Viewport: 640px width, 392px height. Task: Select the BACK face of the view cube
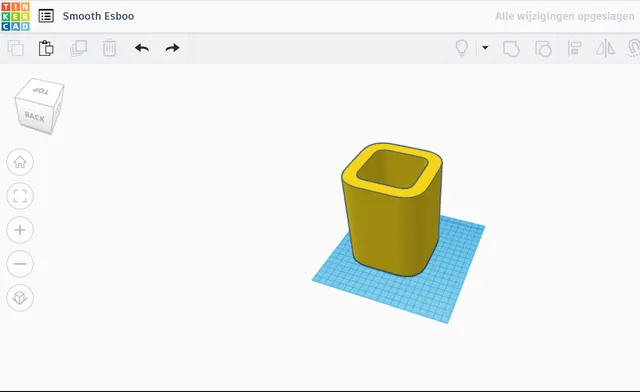pos(34,117)
